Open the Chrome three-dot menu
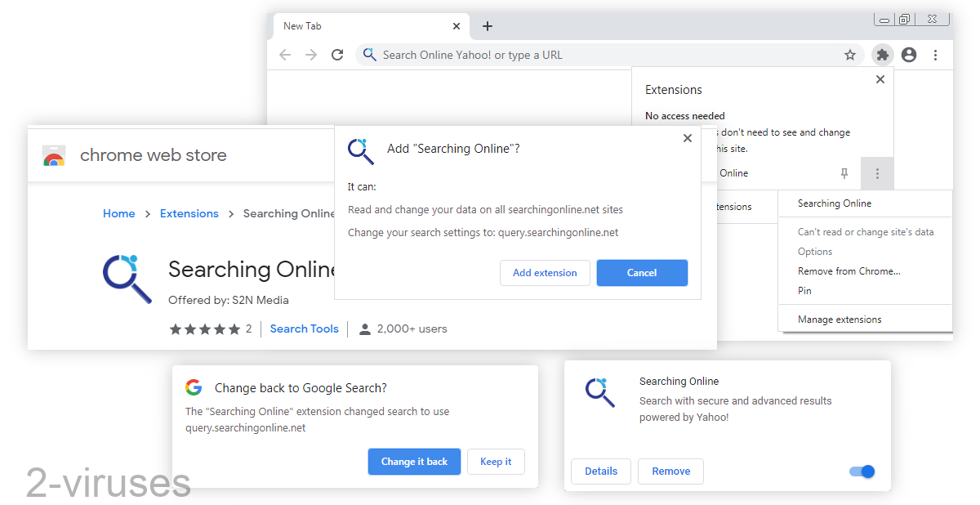Image resolution: width=980 pixels, height=505 pixels. tap(935, 54)
